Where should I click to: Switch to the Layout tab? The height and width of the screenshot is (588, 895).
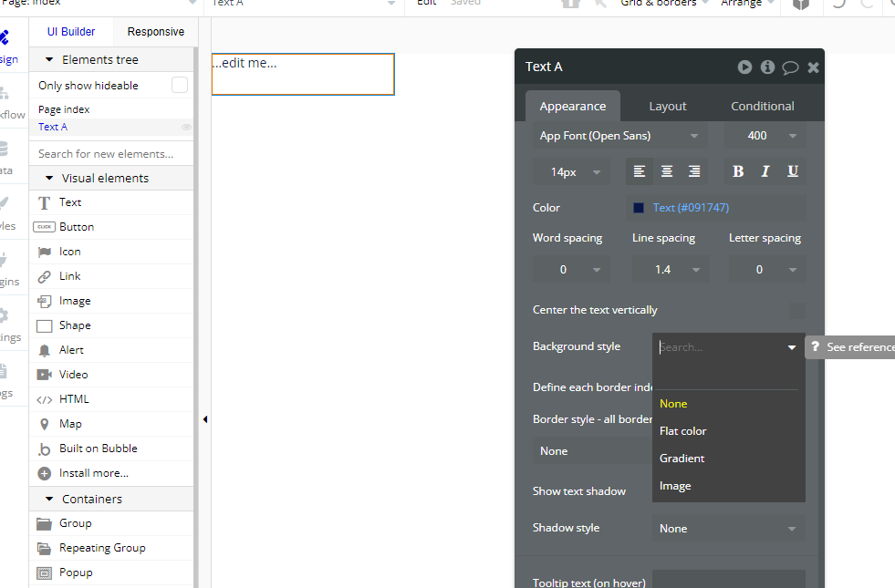[x=667, y=106]
